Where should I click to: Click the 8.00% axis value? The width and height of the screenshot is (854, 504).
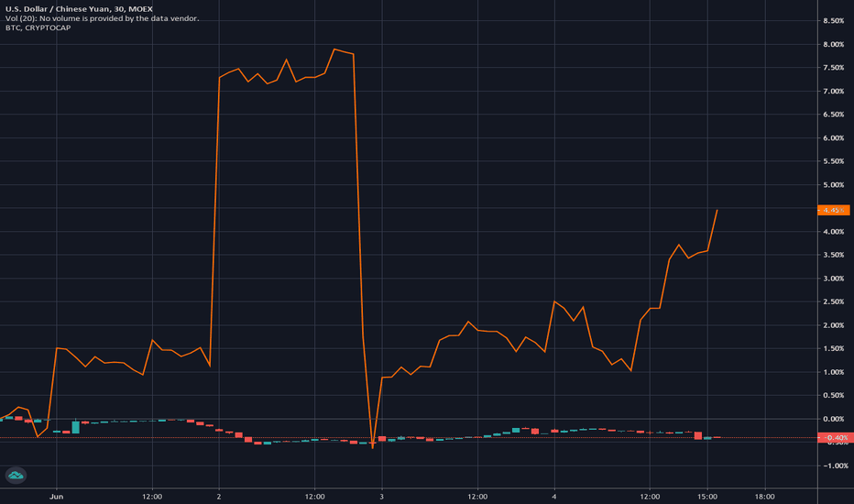click(x=833, y=44)
